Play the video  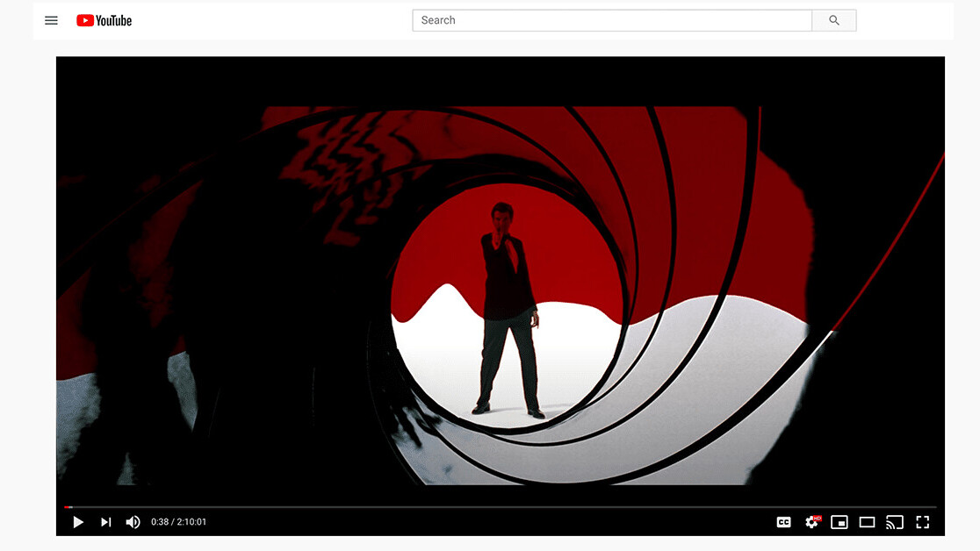[x=78, y=522]
